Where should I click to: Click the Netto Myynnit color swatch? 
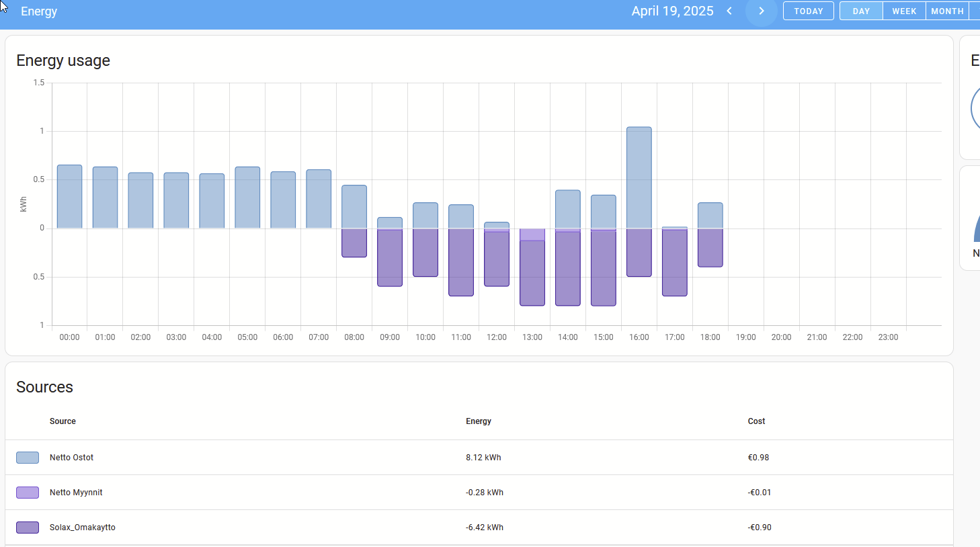(28, 493)
